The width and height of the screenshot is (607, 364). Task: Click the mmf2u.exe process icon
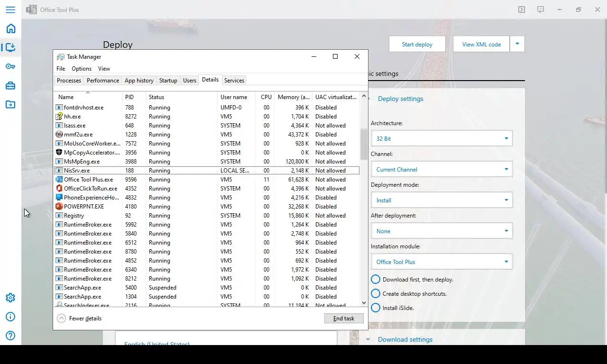click(59, 134)
